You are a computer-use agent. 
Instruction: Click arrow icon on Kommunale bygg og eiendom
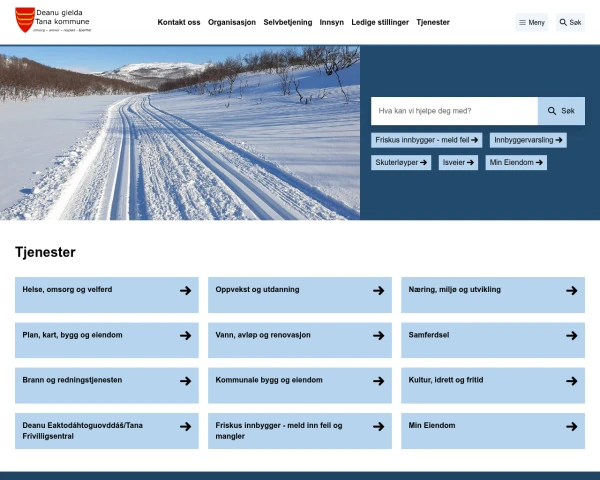pos(379,381)
